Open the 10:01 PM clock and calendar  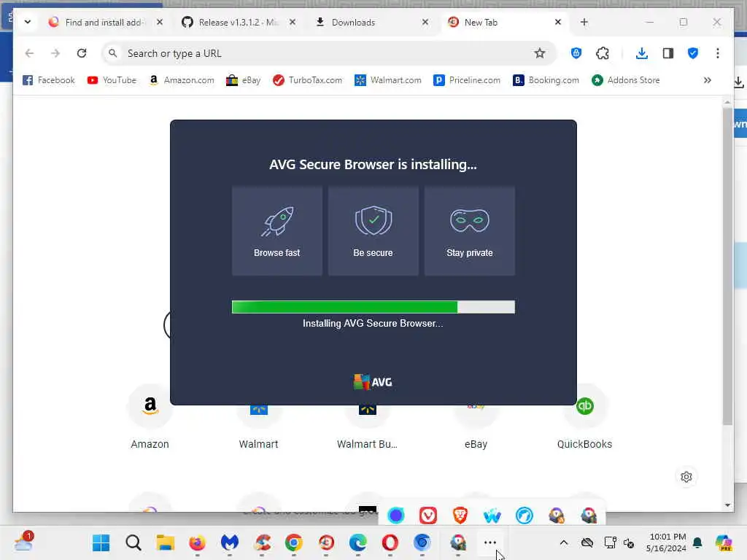click(666, 542)
